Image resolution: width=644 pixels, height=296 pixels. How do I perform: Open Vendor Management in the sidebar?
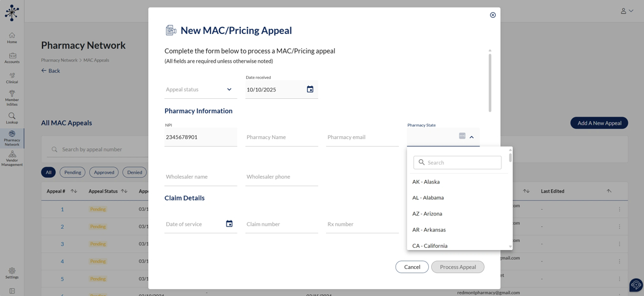click(12, 159)
